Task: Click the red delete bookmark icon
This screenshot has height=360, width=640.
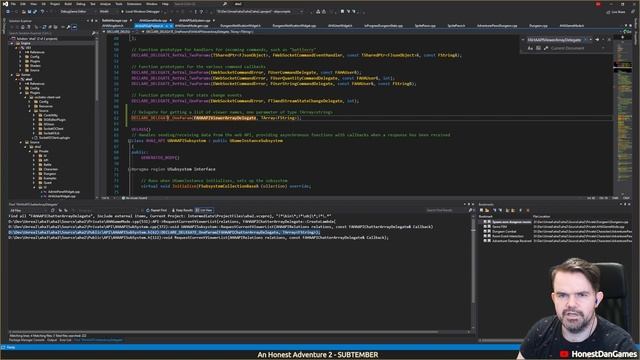Action: (x=528, y=211)
